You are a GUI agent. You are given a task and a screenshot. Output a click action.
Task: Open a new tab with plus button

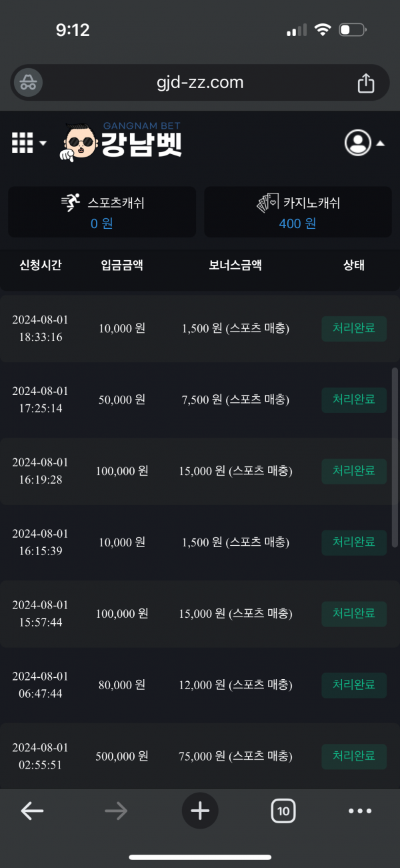click(x=200, y=811)
